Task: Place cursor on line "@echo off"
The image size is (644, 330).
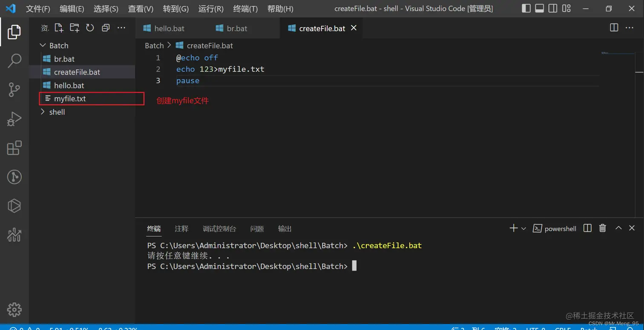Action: [x=197, y=58]
